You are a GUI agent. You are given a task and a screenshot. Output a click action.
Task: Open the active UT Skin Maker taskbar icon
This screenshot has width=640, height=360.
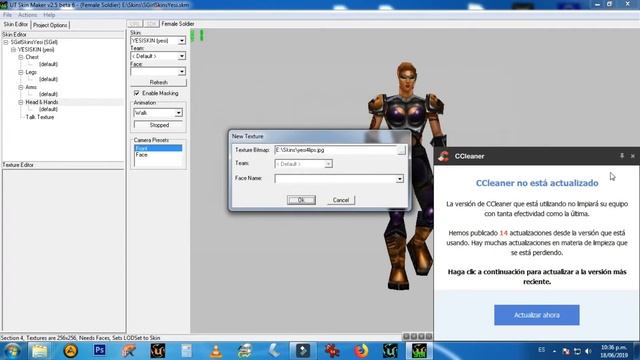[x=419, y=351]
